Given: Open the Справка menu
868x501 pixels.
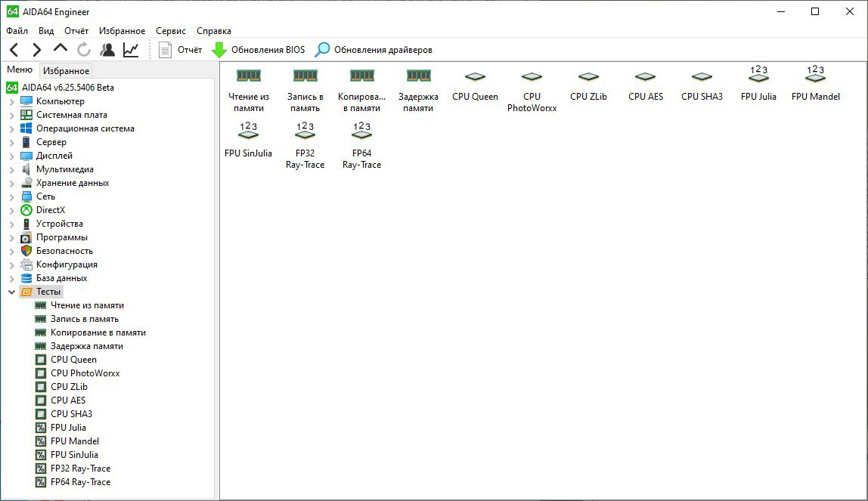Looking at the screenshot, I should pyautogui.click(x=214, y=31).
